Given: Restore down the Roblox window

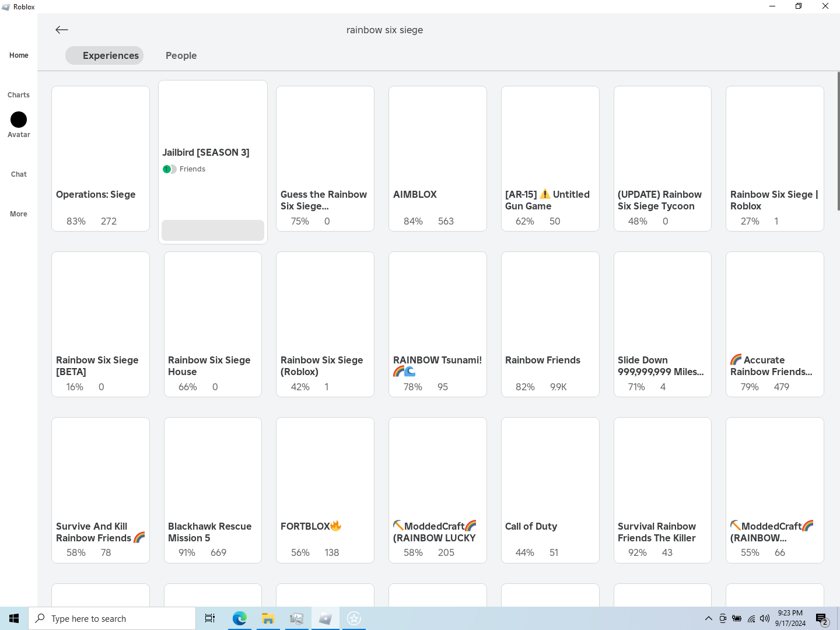Looking at the screenshot, I should (x=799, y=6).
